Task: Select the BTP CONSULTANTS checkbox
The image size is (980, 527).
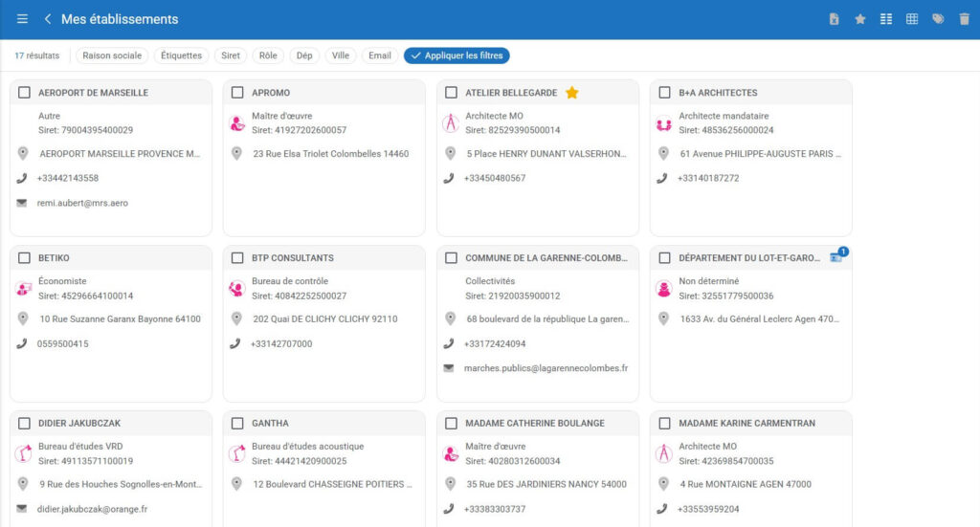Action: click(237, 258)
